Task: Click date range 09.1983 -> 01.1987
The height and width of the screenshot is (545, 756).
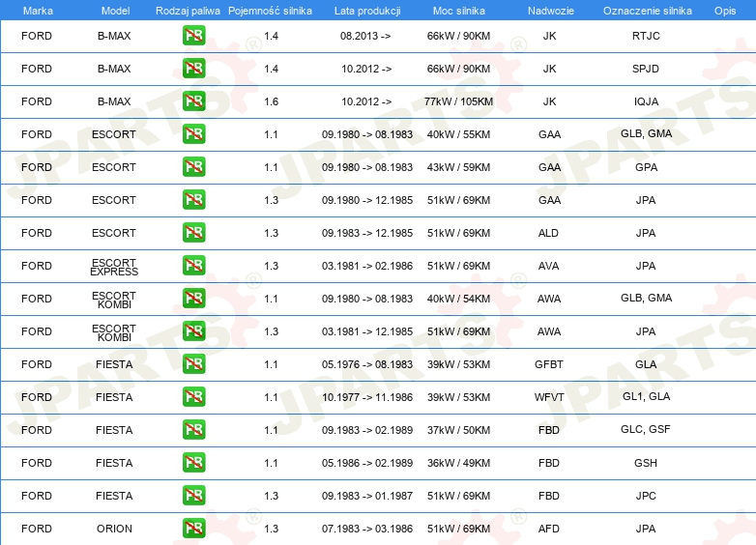Action: [367, 496]
